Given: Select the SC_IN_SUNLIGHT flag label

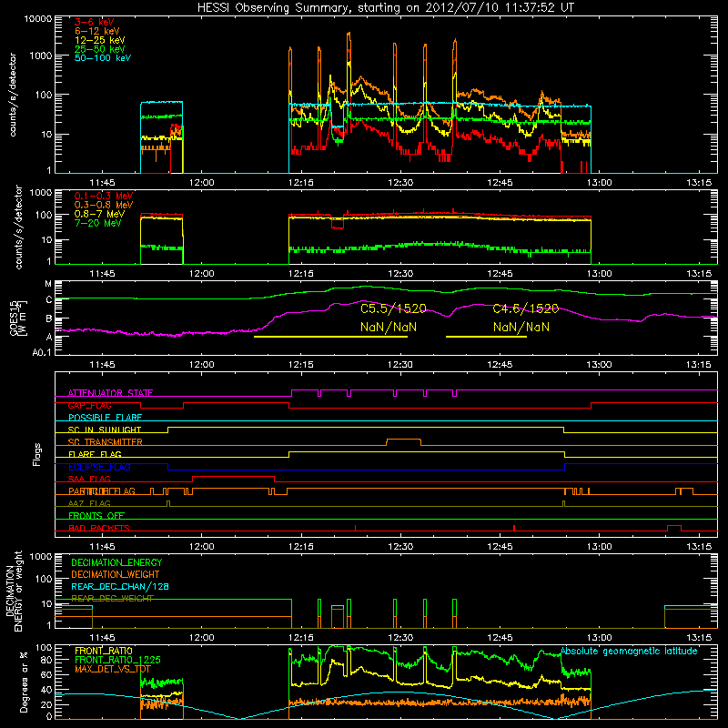Looking at the screenshot, I should click(105, 430).
